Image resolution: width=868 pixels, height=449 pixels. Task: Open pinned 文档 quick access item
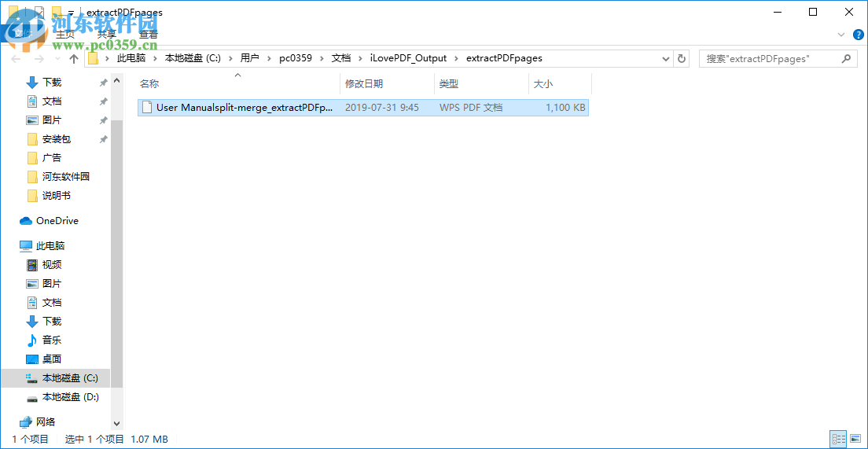click(51, 101)
